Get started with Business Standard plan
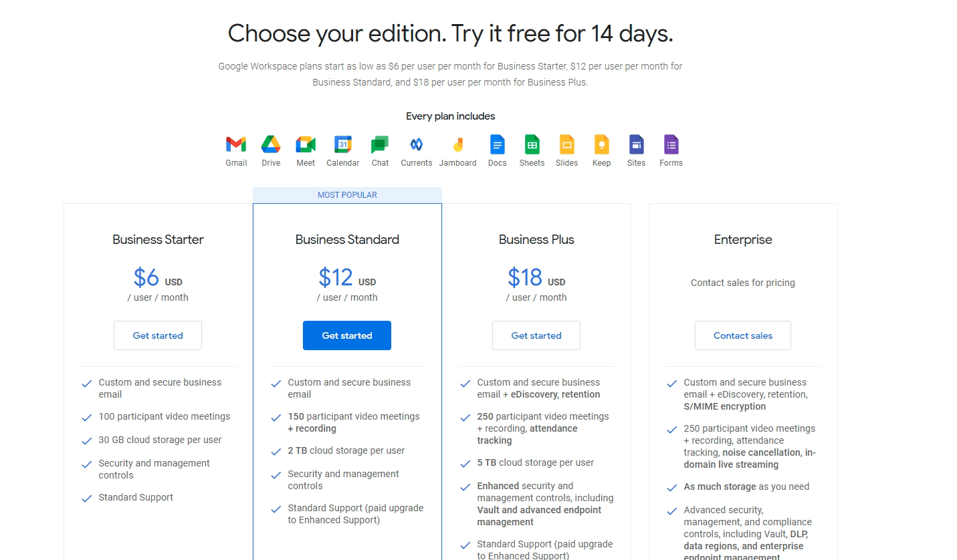The image size is (957, 560). pyautogui.click(x=347, y=335)
